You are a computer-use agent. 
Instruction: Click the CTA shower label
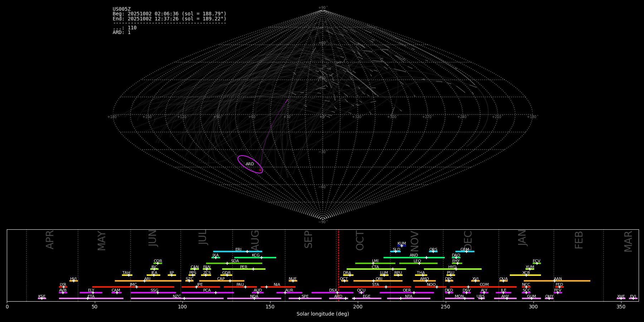pos(375,267)
